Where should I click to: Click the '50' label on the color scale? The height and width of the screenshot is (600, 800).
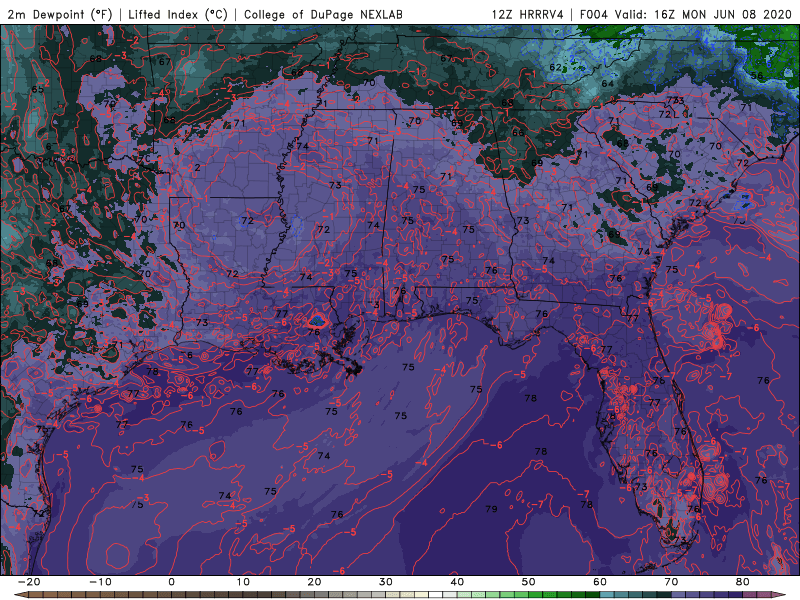(529, 582)
